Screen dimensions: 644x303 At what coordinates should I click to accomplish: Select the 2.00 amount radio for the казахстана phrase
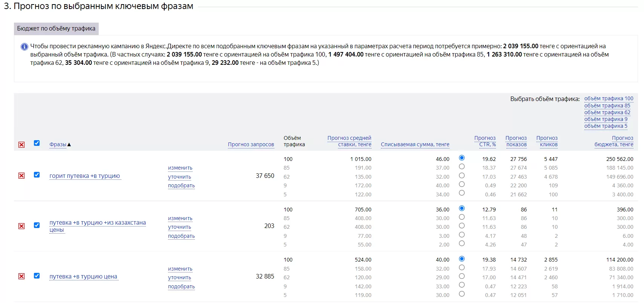tap(462, 243)
